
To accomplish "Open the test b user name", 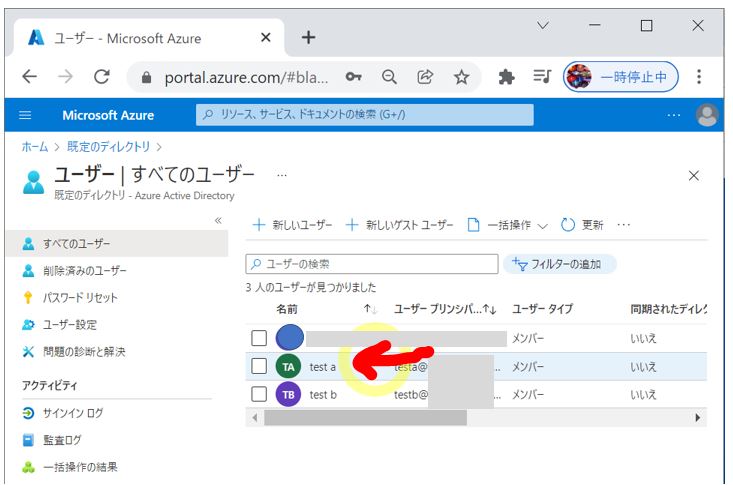I will tap(323, 395).
